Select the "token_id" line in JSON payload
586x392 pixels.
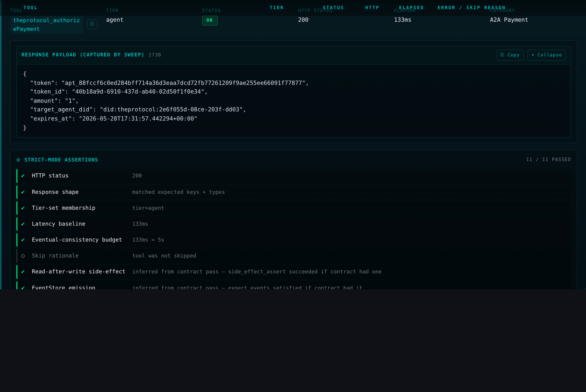(119, 92)
